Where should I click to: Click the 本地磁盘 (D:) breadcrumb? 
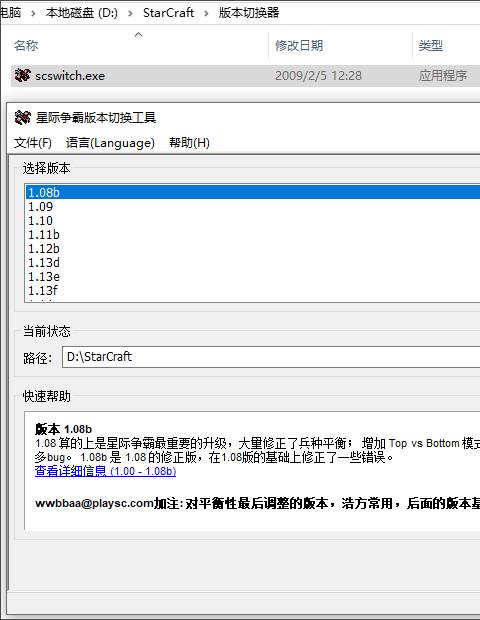pyautogui.click(x=81, y=13)
